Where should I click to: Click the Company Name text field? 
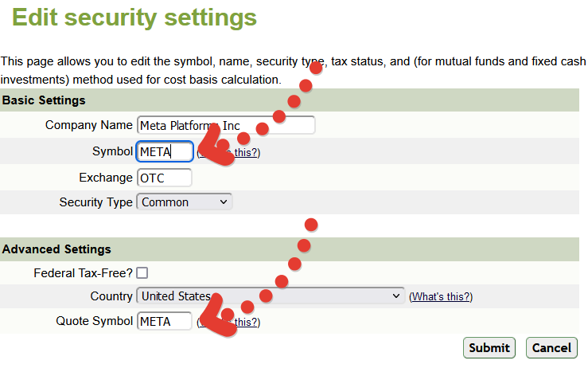226,125
